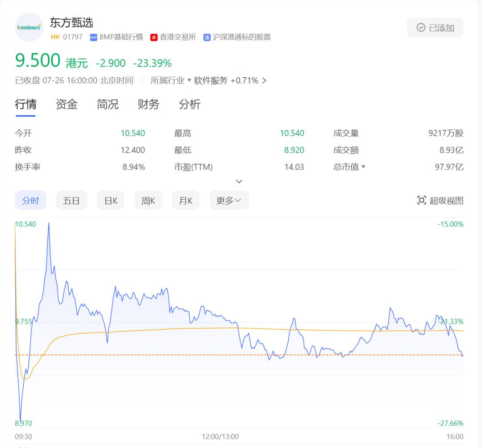This screenshot has width=482, height=448.
Task: Click the 成交额 value 8.93亿
Action: coord(451,150)
